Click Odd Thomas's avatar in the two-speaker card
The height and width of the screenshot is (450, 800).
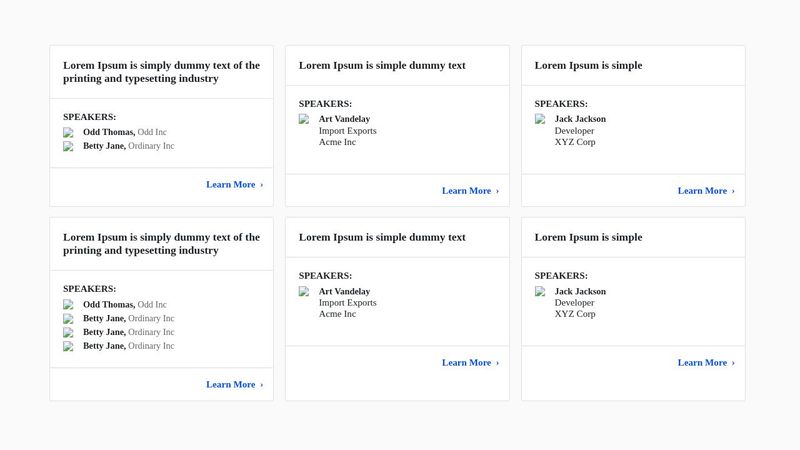pyautogui.click(x=68, y=132)
